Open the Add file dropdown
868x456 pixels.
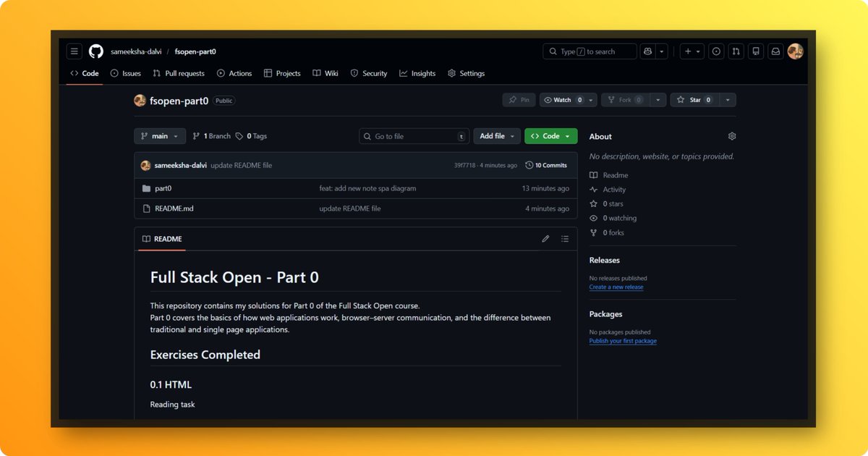click(x=497, y=136)
